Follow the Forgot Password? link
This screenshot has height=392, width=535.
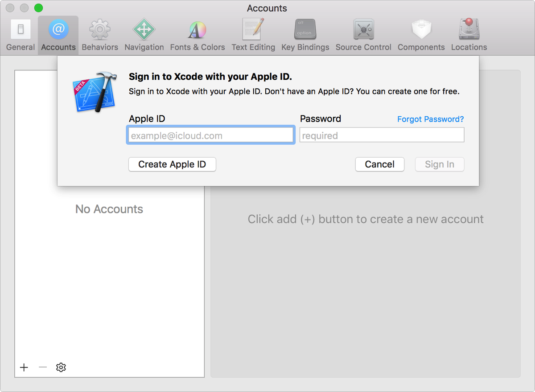pos(431,119)
